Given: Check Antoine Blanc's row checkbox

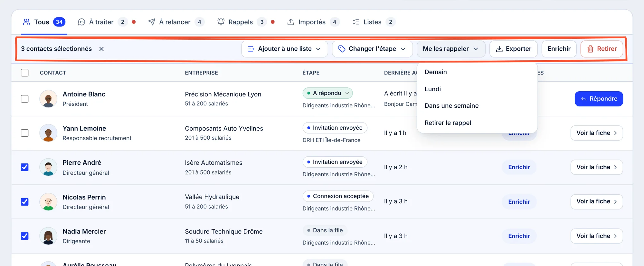Looking at the screenshot, I should point(24,99).
